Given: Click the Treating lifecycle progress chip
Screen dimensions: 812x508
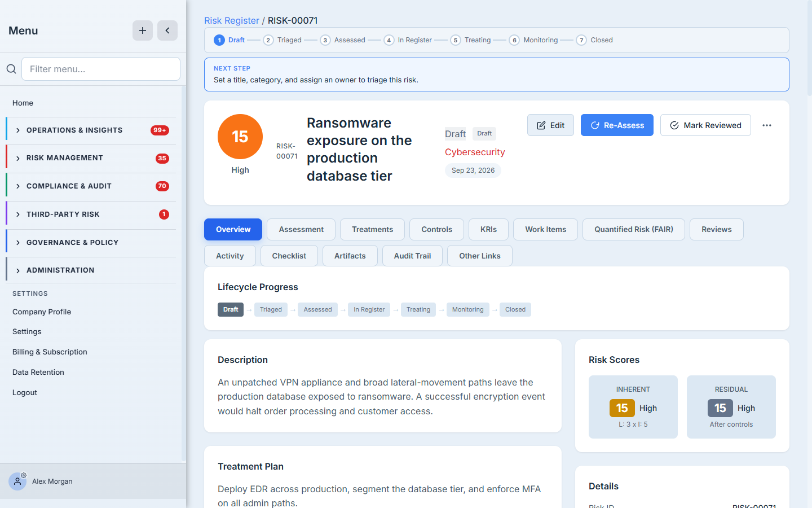Looking at the screenshot, I should pos(418,309).
